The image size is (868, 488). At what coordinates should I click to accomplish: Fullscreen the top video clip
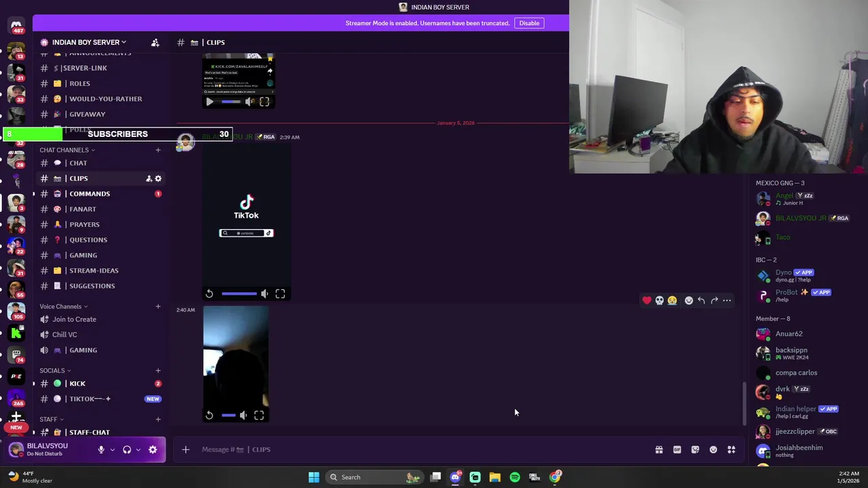click(x=264, y=102)
